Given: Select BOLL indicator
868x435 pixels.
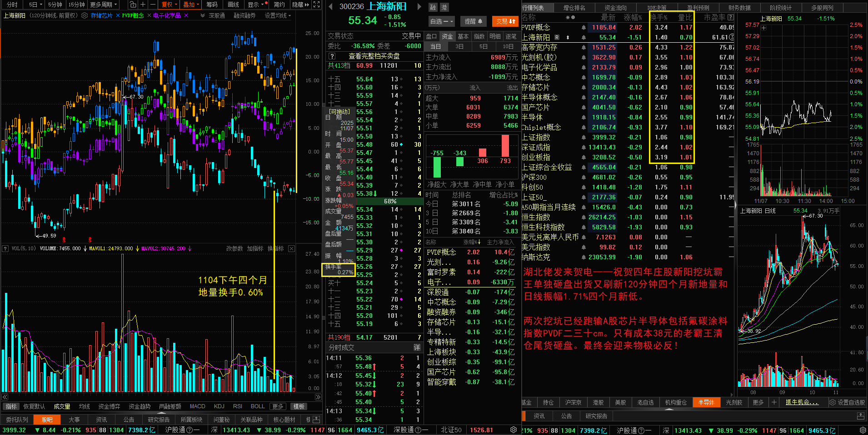Looking at the screenshot, I should coord(257,406).
